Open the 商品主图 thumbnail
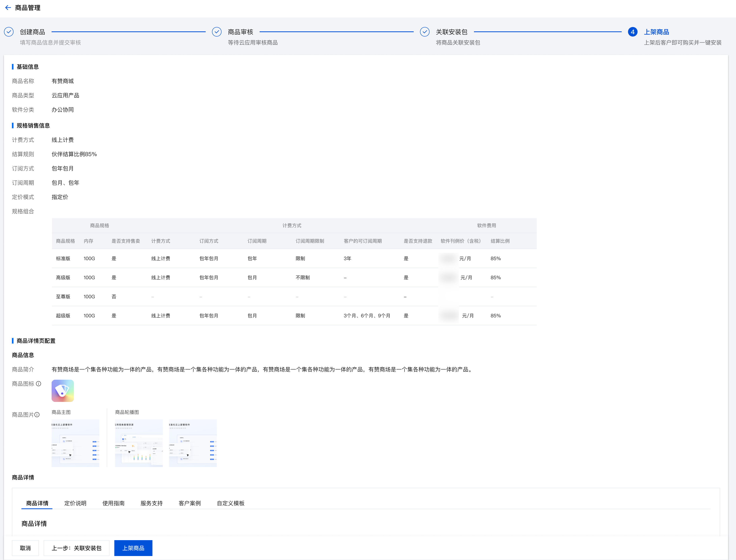The width and height of the screenshot is (736, 560). (x=75, y=443)
